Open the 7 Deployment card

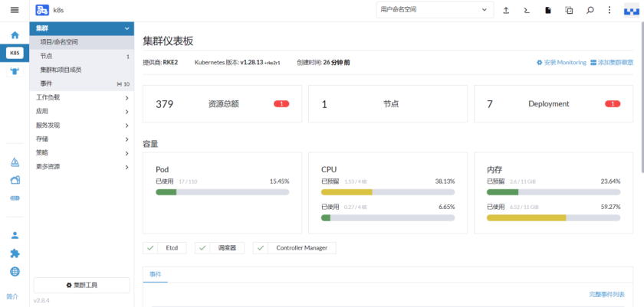tap(554, 103)
